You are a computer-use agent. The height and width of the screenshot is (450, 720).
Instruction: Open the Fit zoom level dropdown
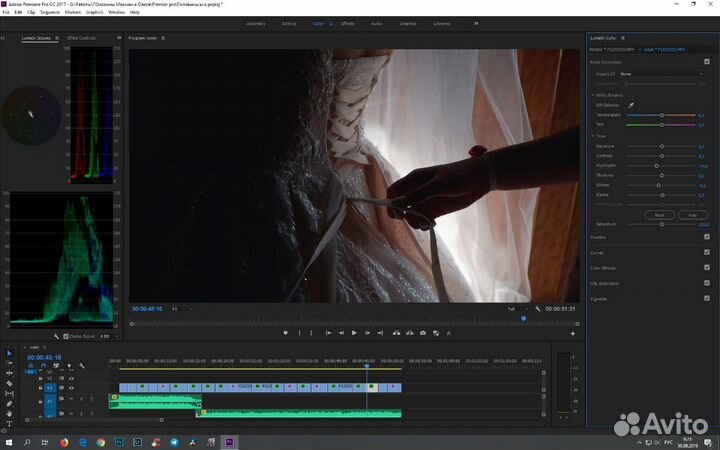[x=181, y=309]
